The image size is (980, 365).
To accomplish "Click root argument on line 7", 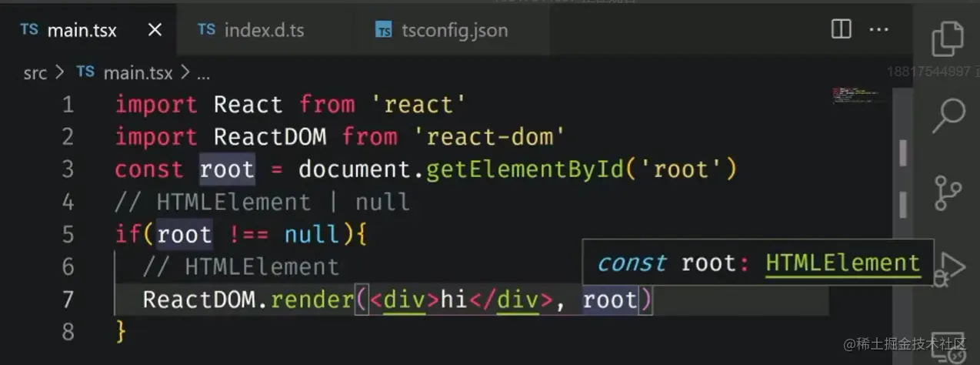I will 610,300.
